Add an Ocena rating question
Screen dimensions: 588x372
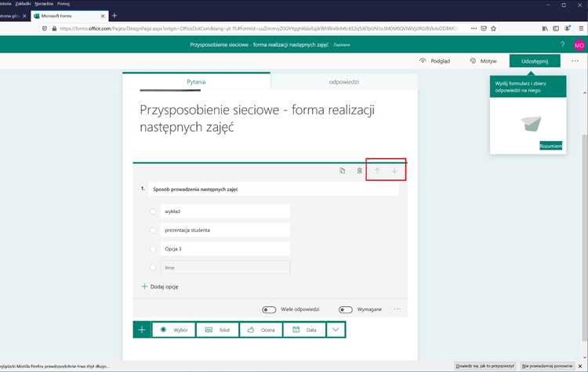pyautogui.click(x=261, y=330)
